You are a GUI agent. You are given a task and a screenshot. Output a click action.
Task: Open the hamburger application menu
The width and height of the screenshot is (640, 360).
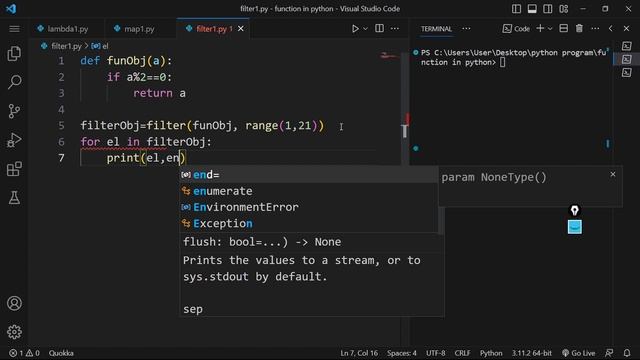[14, 29]
